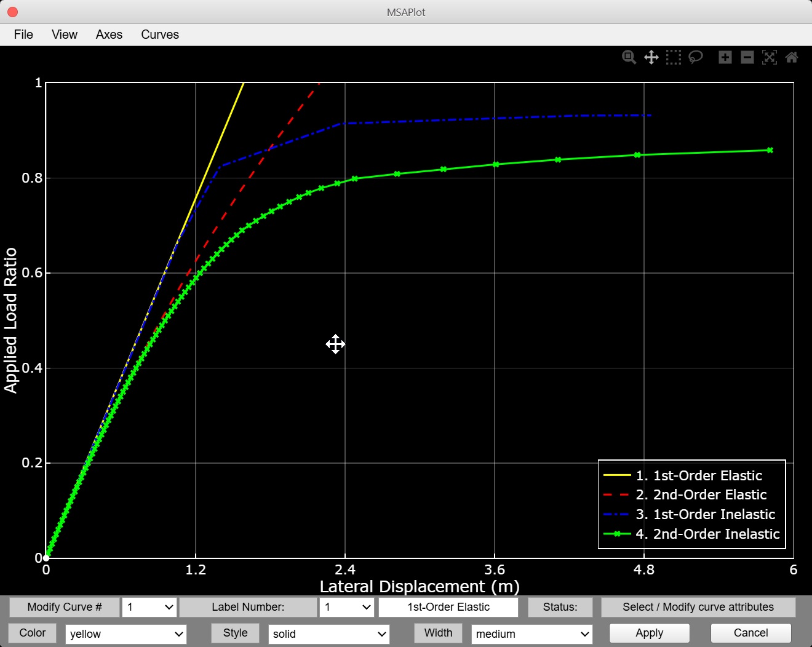Open the Width dropdown showing medium
This screenshot has width=812, height=647.
[531, 634]
